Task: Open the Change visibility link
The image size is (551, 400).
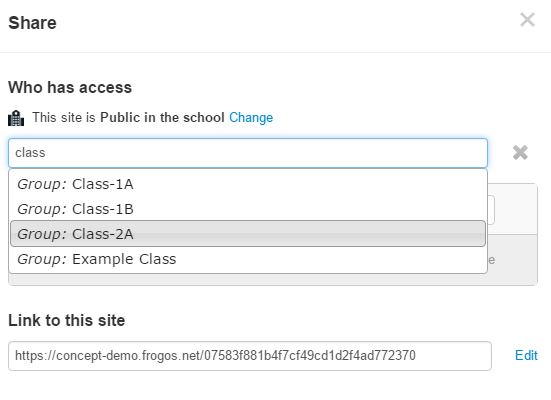Action: click(251, 117)
